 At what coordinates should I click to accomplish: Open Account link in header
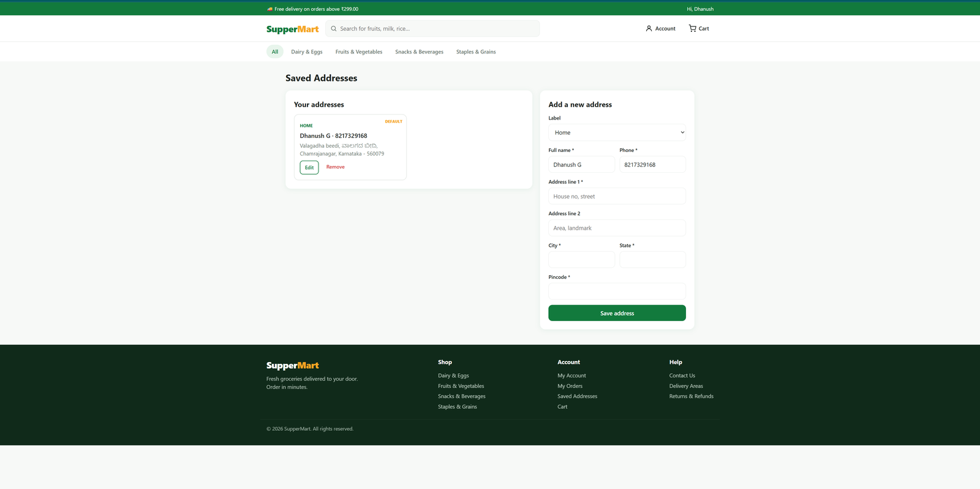660,29
